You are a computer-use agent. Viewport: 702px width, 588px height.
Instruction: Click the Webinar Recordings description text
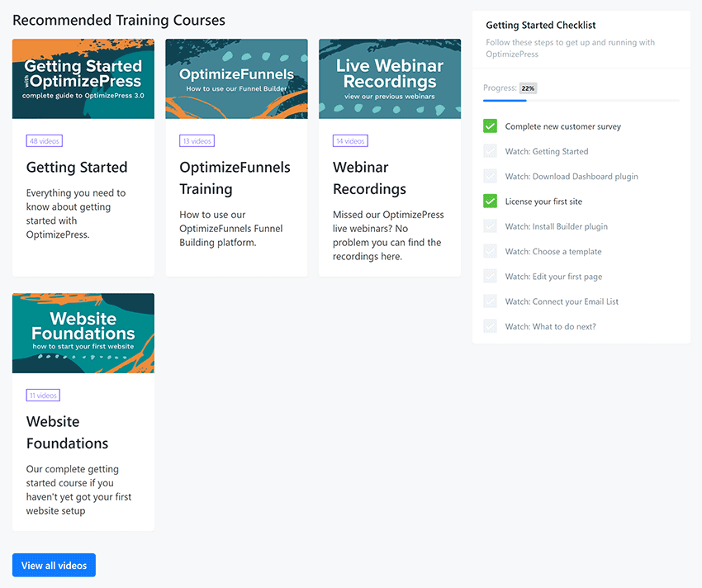coord(388,235)
